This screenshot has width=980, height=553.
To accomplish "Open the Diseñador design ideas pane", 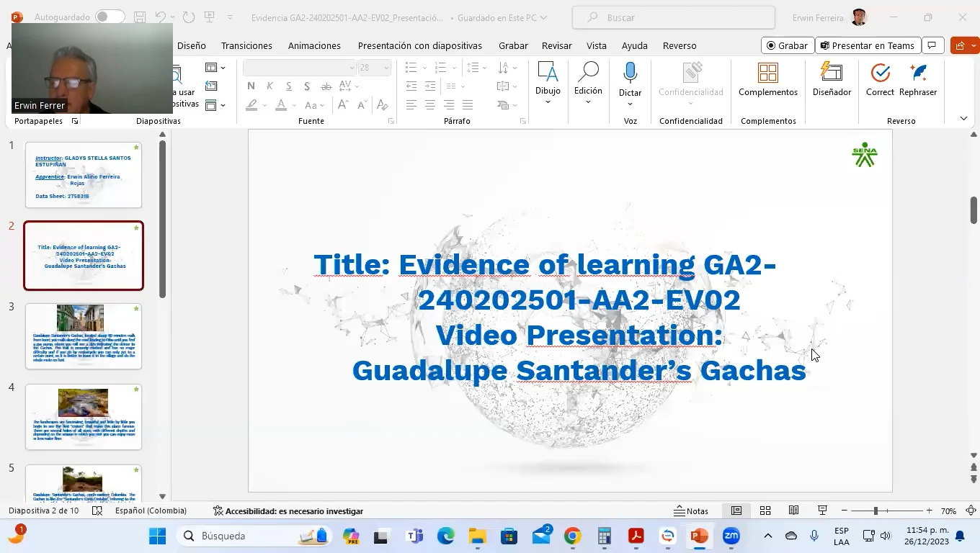I will pos(832,79).
